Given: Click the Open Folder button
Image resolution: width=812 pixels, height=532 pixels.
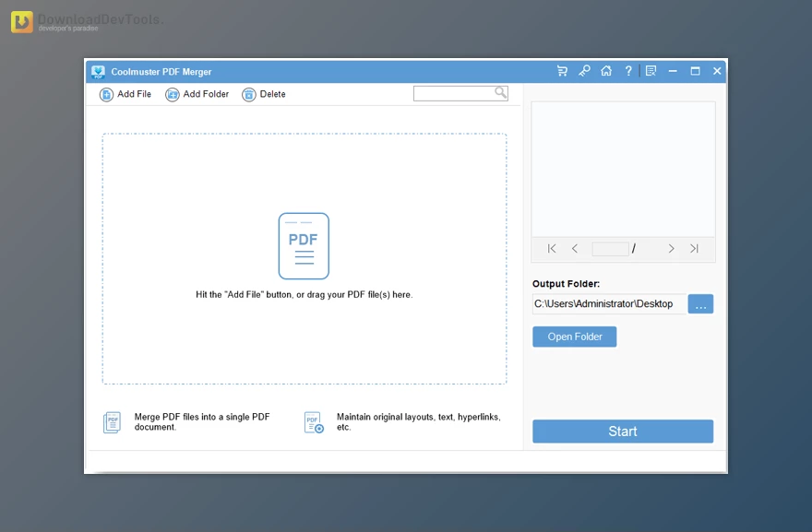Looking at the screenshot, I should point(574,337).
